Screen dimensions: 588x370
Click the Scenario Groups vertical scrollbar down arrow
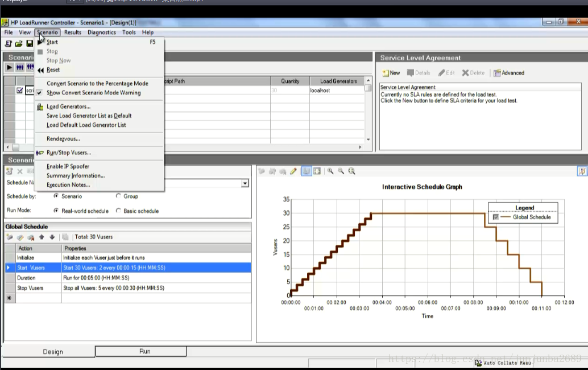pyautogui.click(x=368, y=139)
